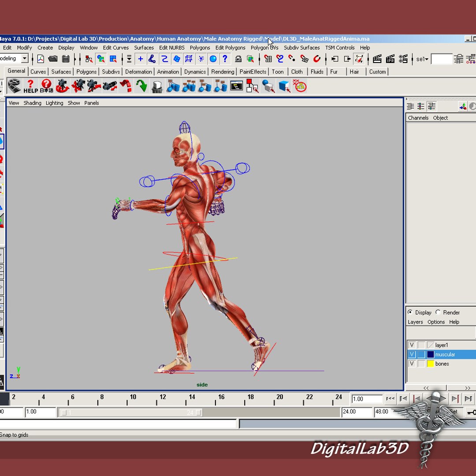Viewport: 476px width, 476px height.
Task: Click the current frame 1.00 field
Action: (367, 398)
